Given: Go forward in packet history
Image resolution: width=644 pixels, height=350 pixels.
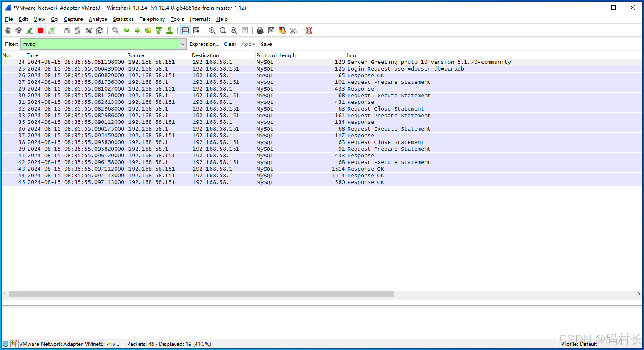Looking at the screenshot, I should point(137,30).
